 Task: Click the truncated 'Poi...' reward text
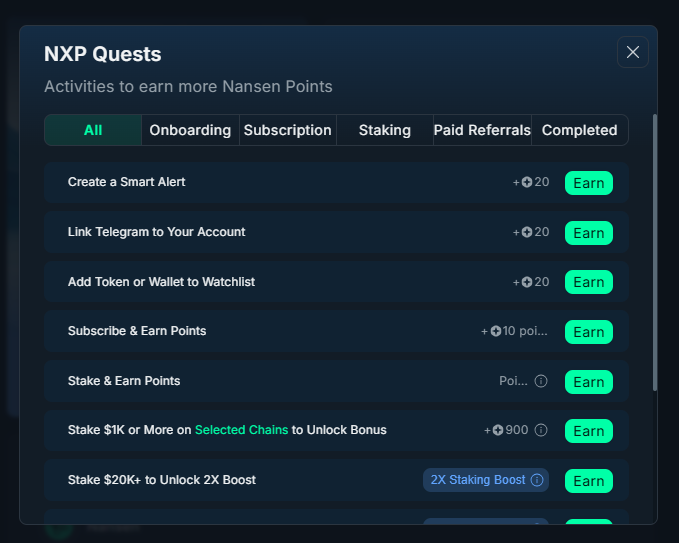pos(513,381)
